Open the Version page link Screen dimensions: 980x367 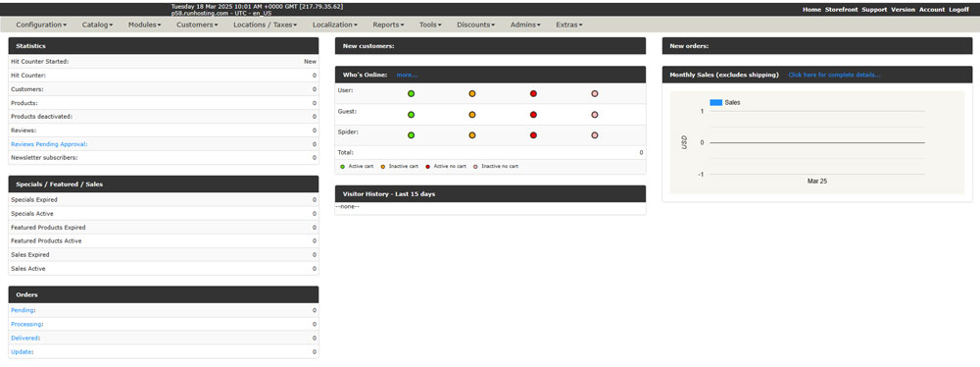pos(903,10)
